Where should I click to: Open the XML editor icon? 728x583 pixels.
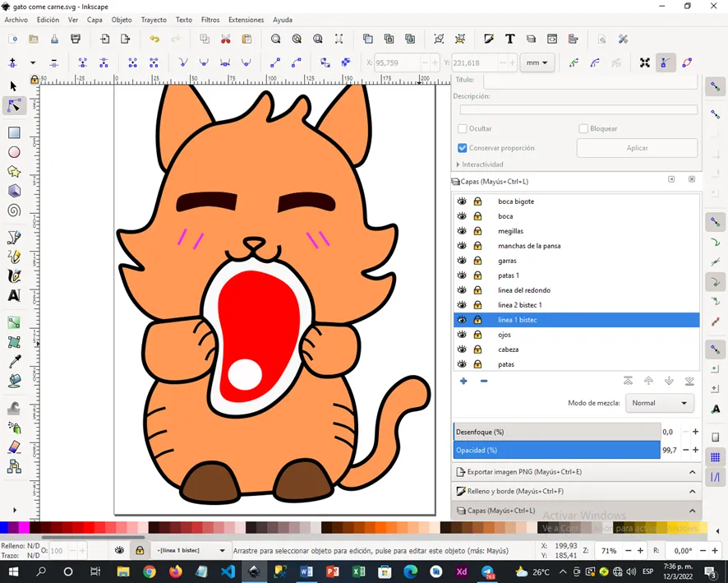[552, 39]
